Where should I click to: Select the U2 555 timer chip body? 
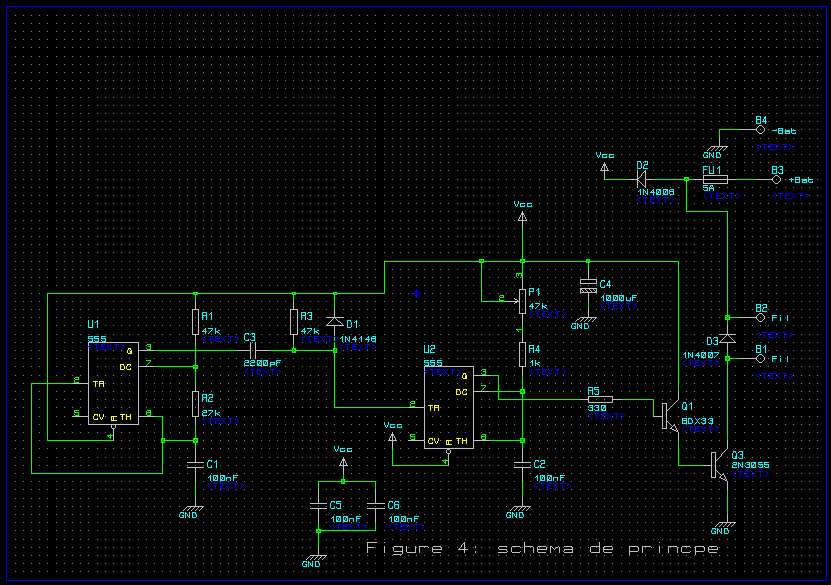pyautogui.click(x=448, y=407)
